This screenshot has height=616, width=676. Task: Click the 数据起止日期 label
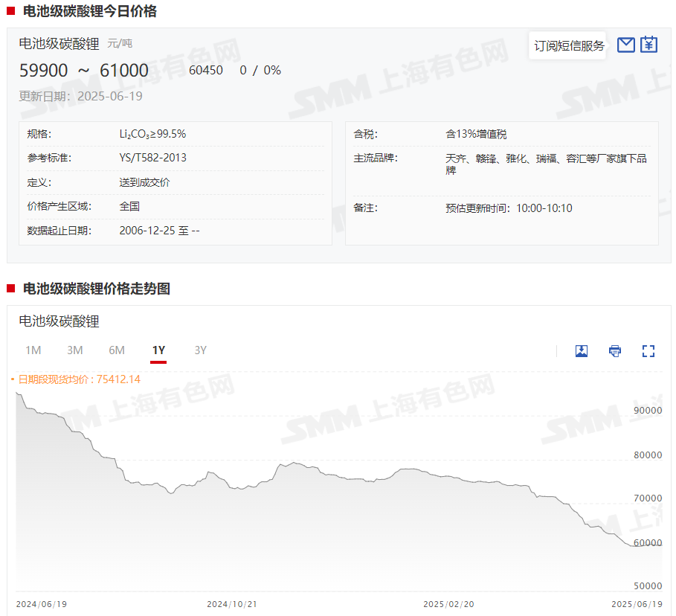pyautogui.click(x=59, y=231)
